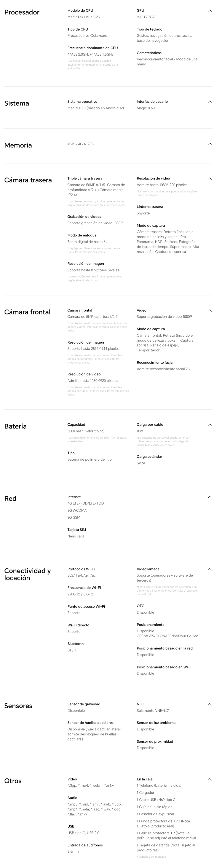Collapse the Sistema section chevron
Screen dimensions: 214x868
click(210, 102)
